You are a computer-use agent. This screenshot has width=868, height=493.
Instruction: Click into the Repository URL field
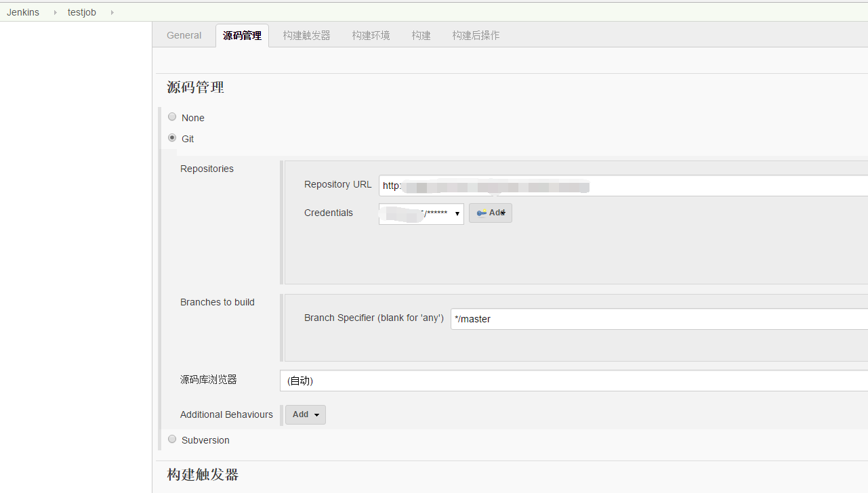pyautogui.click(x=623, y=186)
